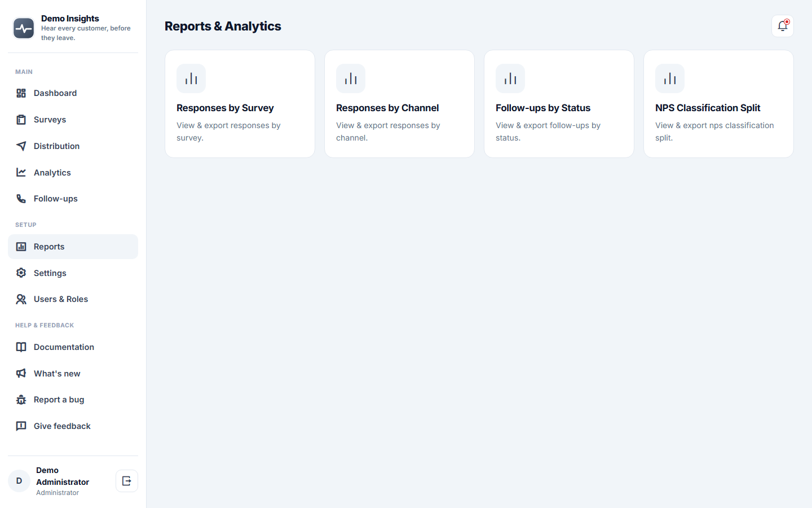The width and height of the screenshot is (812, 508).
Task: Click the Reports & Analytics page heading
Action: (223, 26)
